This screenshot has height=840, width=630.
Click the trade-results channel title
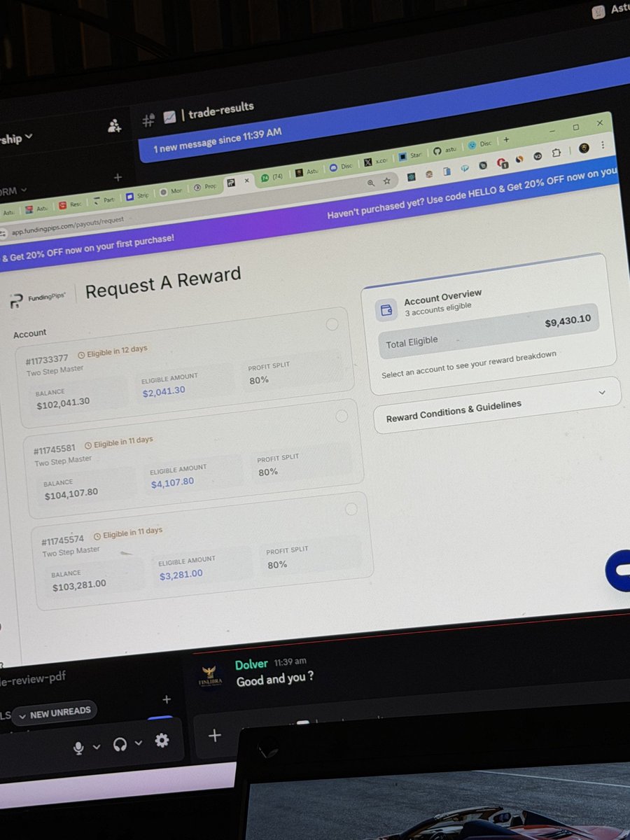[220, 110]
